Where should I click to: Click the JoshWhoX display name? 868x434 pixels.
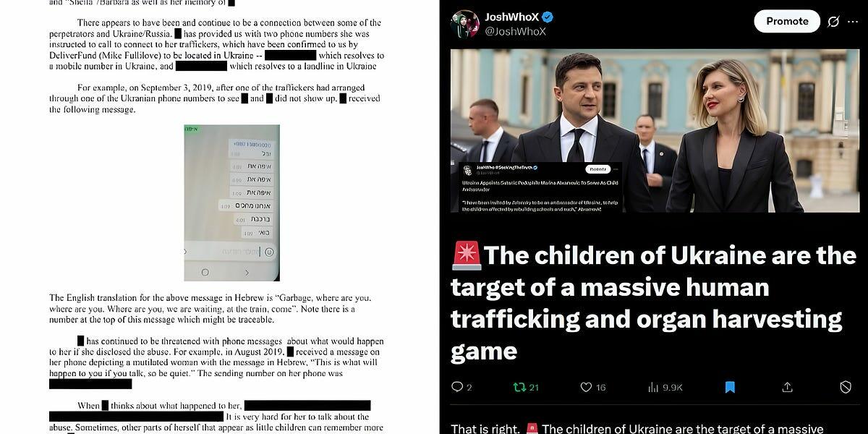pos(511,17)
